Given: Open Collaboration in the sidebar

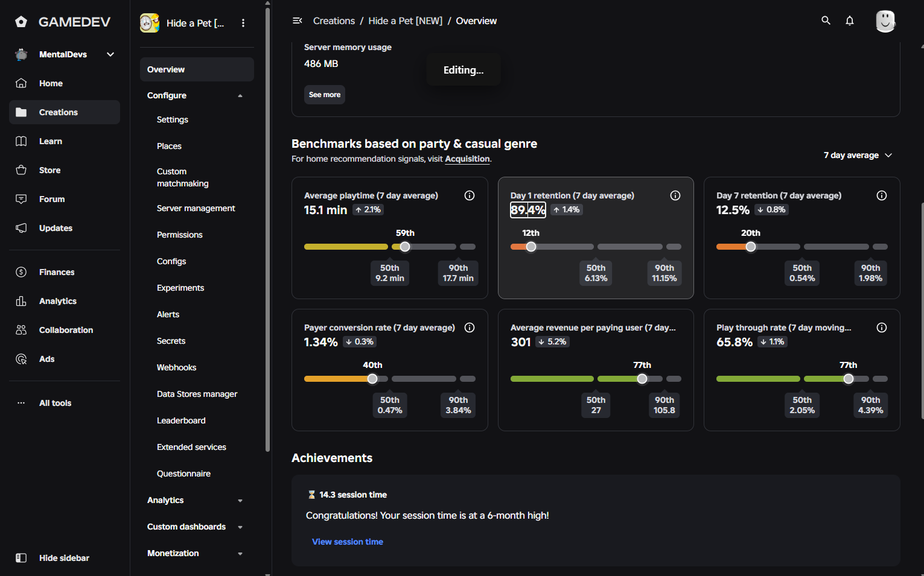Looking at the screenshot, I should [x=65, y=330].
